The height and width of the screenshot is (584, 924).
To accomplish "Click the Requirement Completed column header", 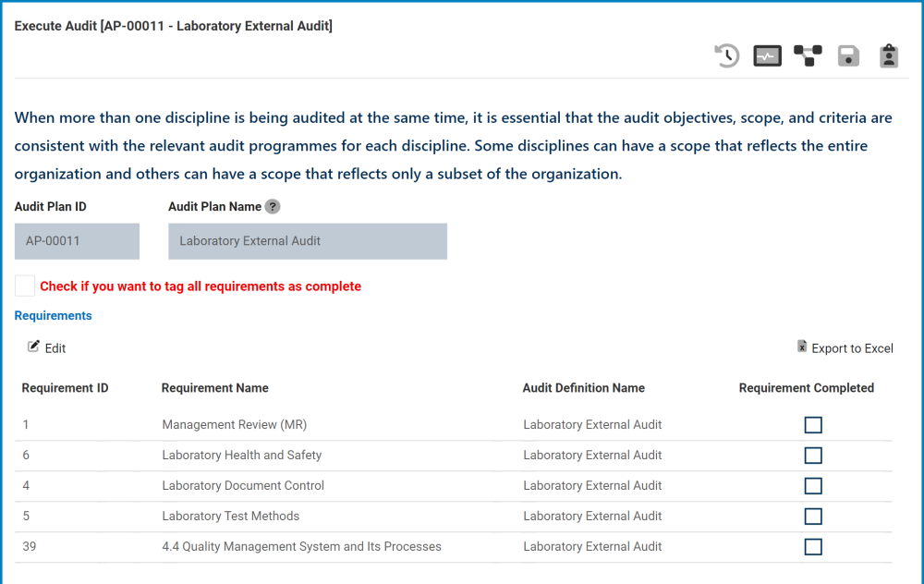I will click(806, 388).
